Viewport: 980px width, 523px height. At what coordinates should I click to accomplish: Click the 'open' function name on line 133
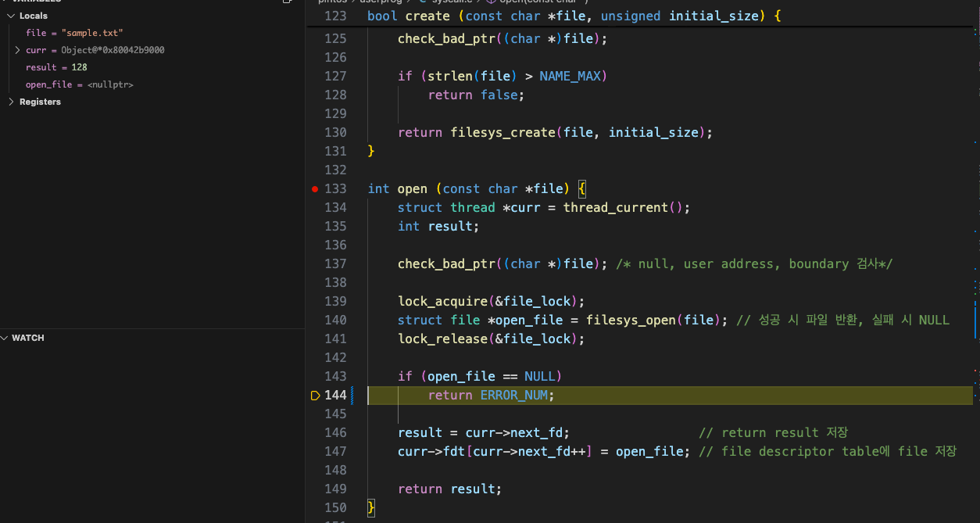click(413, 188)
